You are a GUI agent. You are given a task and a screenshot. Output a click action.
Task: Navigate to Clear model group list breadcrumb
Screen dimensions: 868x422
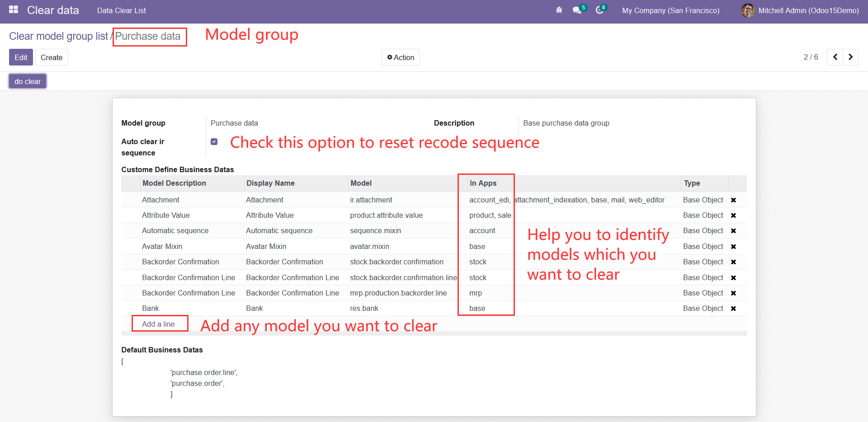(x=59, y=36)
